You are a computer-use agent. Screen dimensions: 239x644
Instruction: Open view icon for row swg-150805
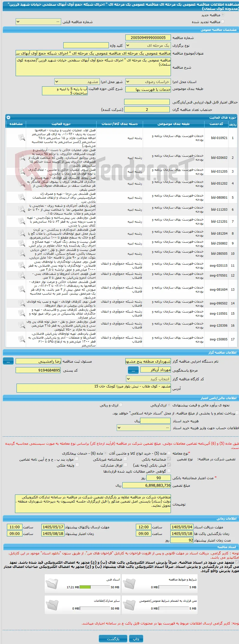pos(22,339)
